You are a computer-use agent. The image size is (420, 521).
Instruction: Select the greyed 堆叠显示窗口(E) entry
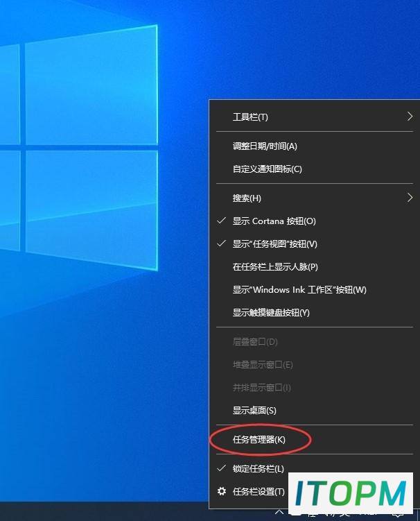point(315,364)
